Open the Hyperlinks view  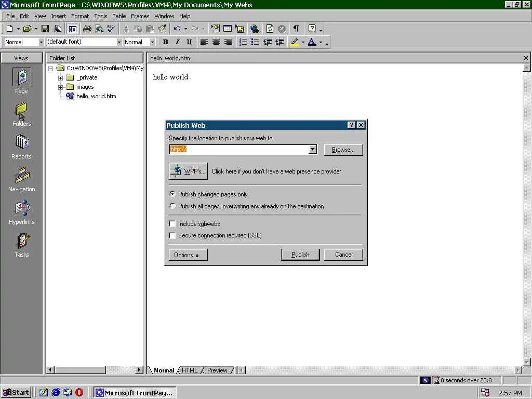(x=21, y=212)
